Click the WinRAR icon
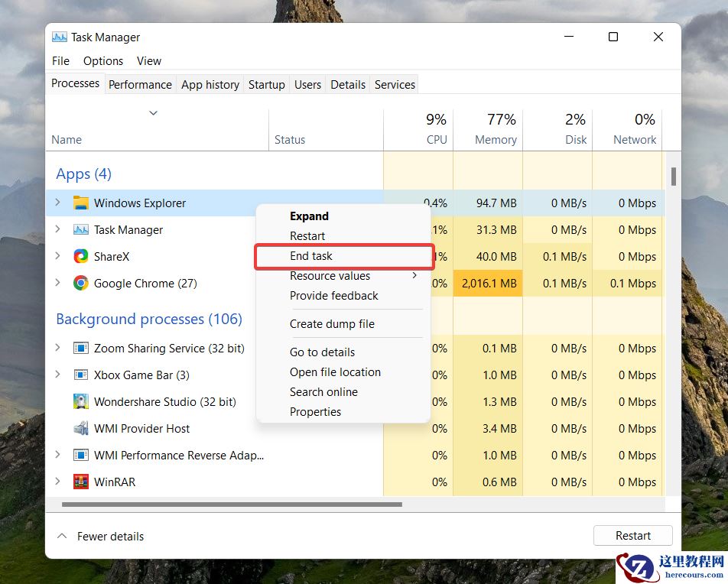This screenshot has height=584, width=728. (81, 482)
